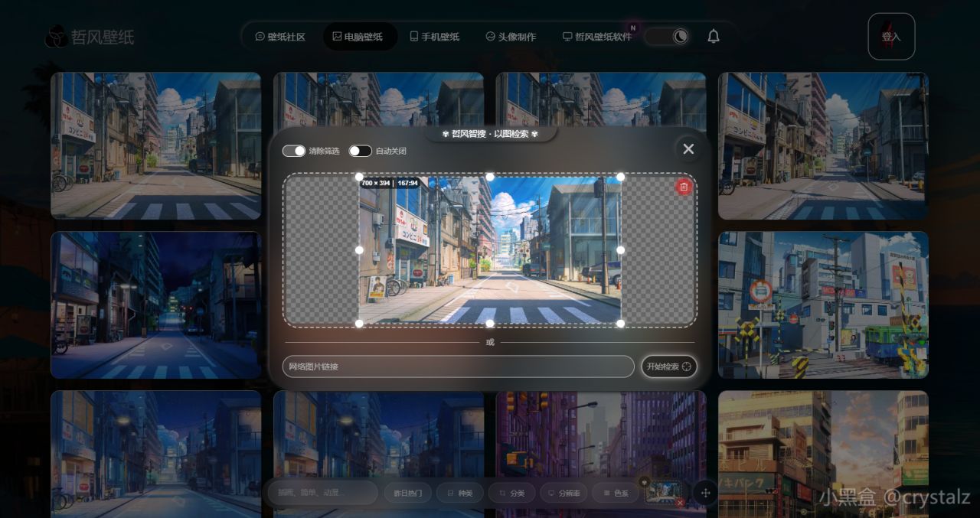Expand the 分类 filter
Viewport: 980px width, 518px height.
[511, 494]
